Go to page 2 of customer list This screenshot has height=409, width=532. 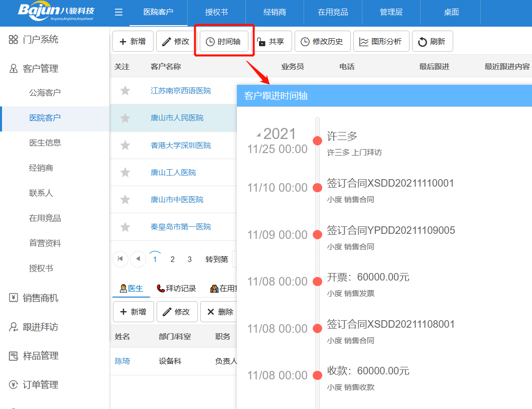[x=173, y=259]
